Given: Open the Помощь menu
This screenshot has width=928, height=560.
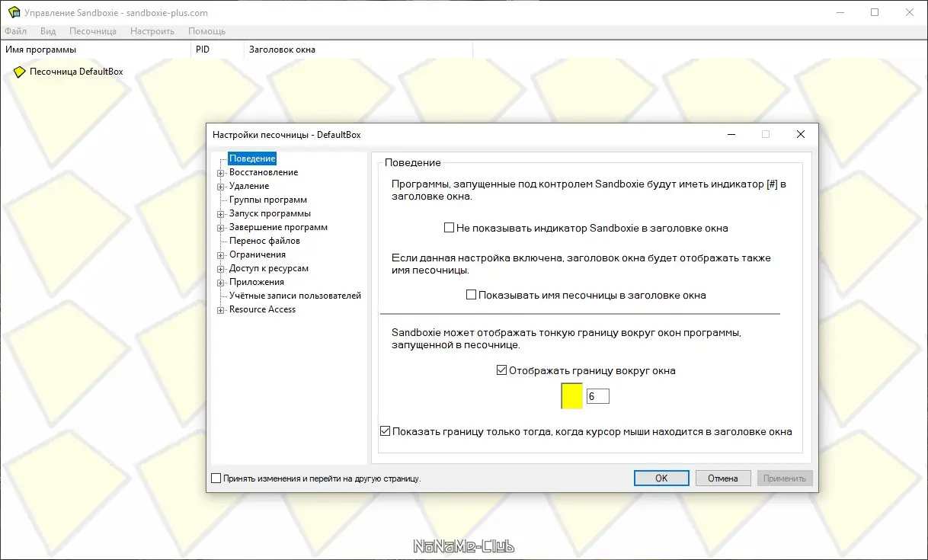Looking at the screenshot, I should [206, 31].
